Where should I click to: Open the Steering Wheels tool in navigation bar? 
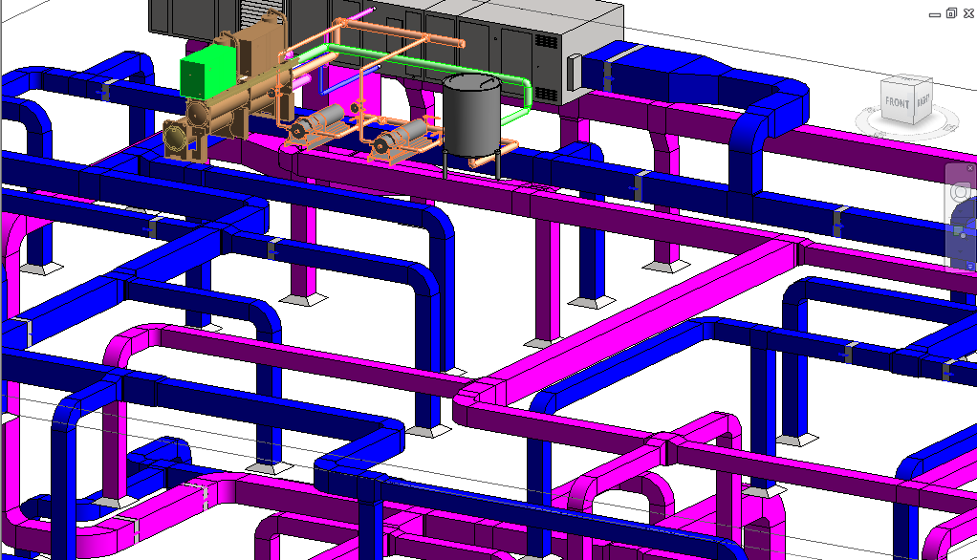960,192
